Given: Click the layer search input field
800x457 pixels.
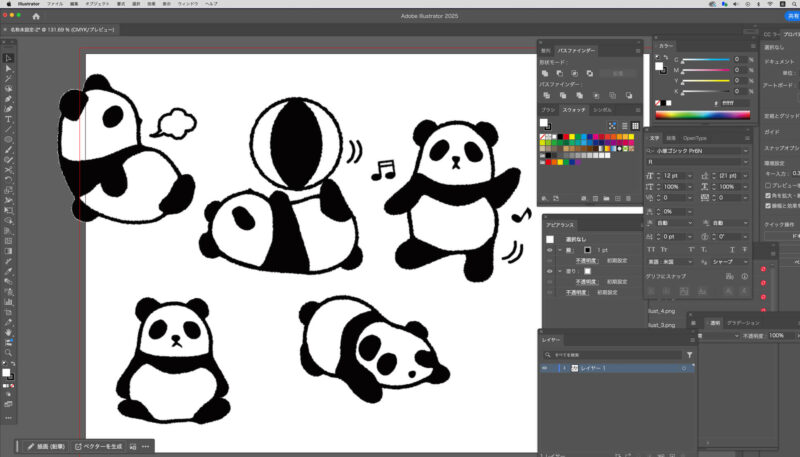Looking at the screenshot, I should (615, 355).
